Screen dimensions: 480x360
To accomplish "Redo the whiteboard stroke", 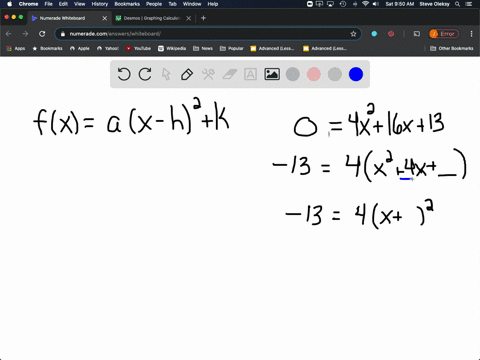I will (x=145, y=74).
